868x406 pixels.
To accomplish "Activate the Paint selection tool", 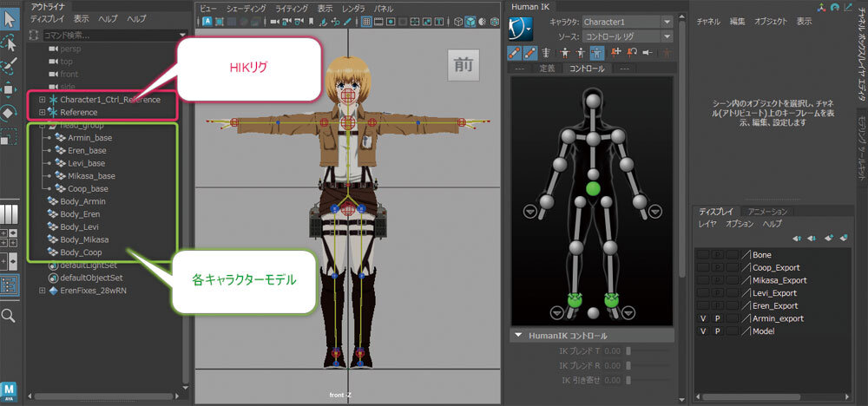I will pyautogui.click(x=10, y=67).
